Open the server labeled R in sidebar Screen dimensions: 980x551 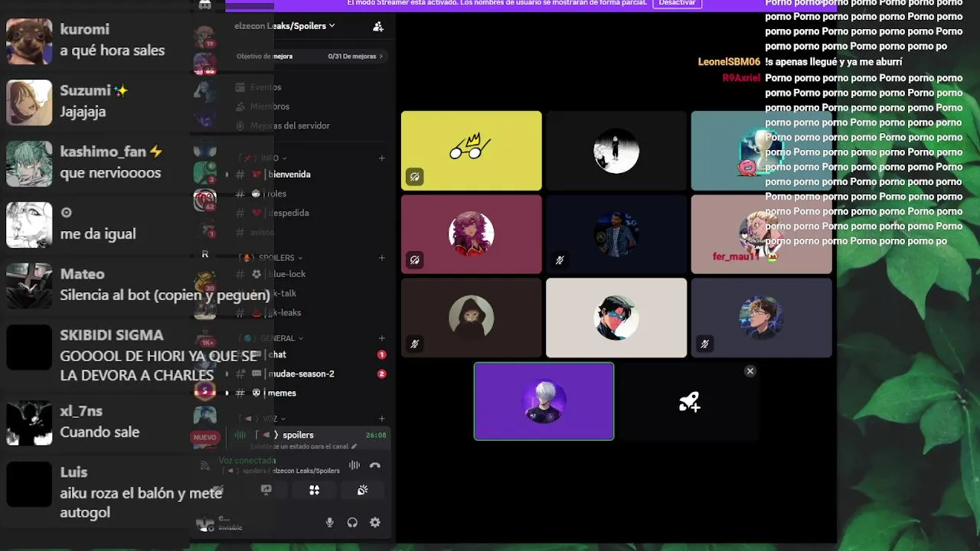(x=205, y=254)
